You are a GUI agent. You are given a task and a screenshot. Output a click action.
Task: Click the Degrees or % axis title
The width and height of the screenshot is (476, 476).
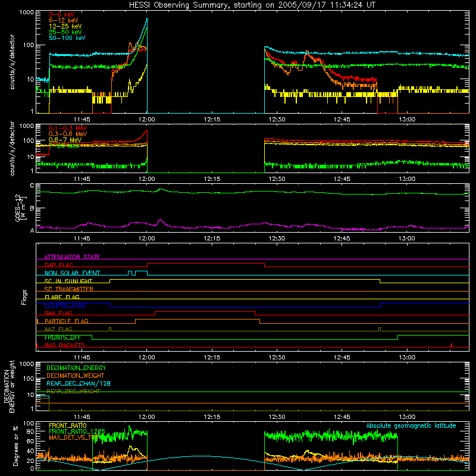[15, 446]
